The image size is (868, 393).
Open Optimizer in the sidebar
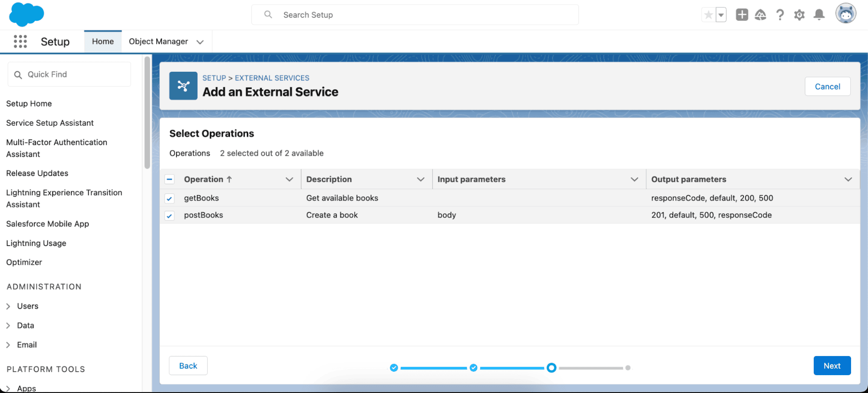coord(24,262)
